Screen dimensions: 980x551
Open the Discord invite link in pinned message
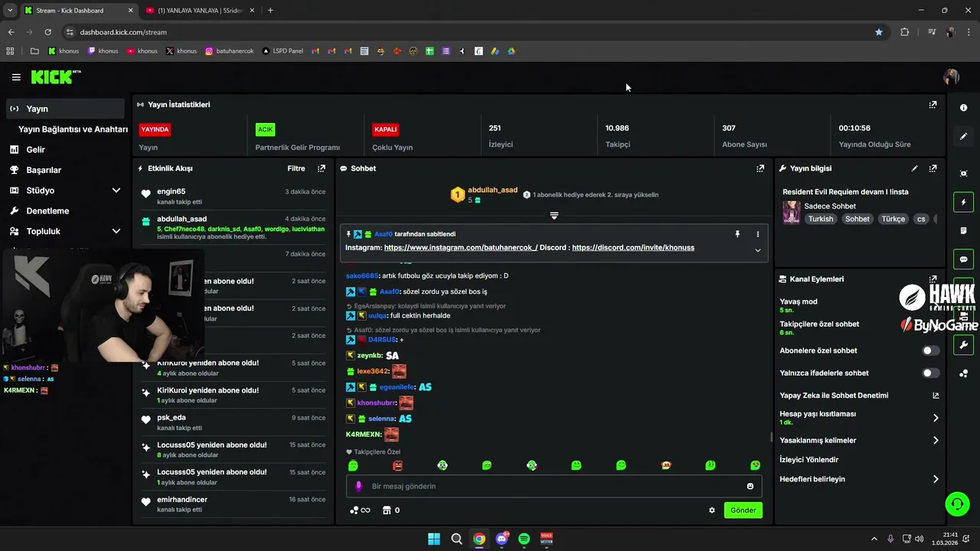(x=633, y=248)
